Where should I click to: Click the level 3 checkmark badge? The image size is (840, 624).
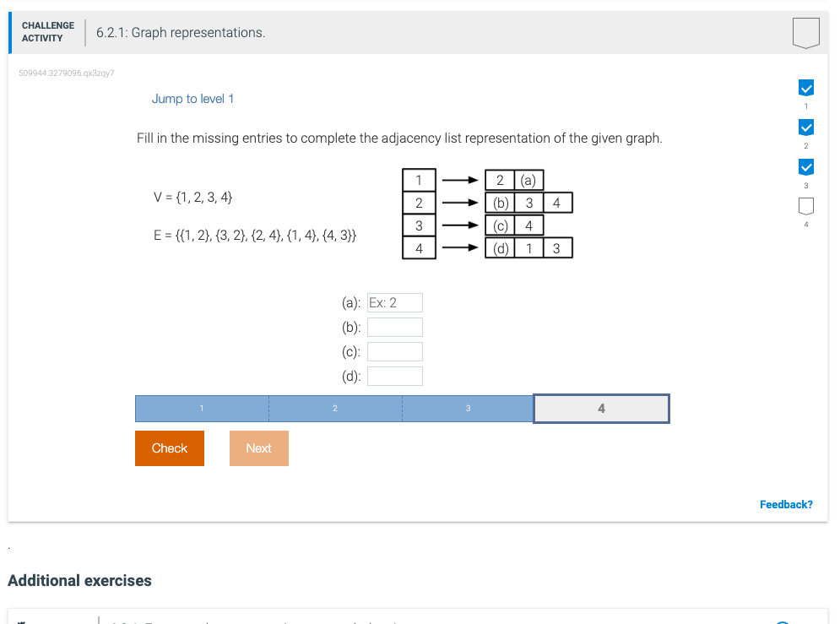[x=806, y=166]
